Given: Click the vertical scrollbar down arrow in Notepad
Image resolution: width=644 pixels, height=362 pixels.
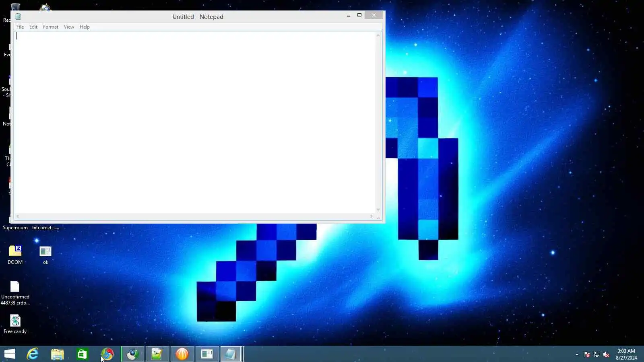Looking at the screenshot, I should 378,210.
